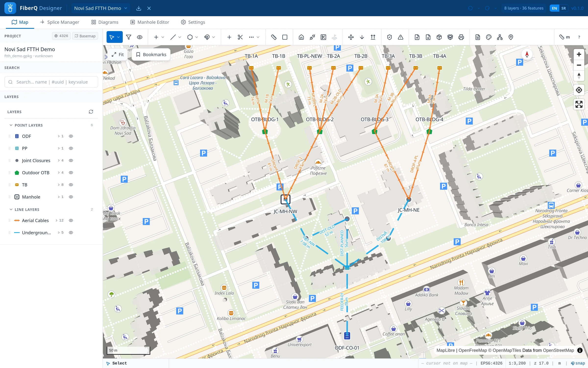Click the closed package box icon
Viewport: 588px width, 368px height.
439,37
